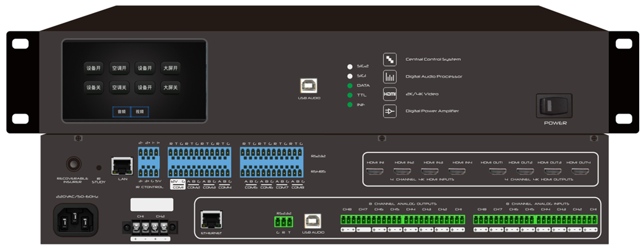The width and height of the screenshot is (644, 251).
Task: Switch to the 视频 tab
Action: pyautogui.click(x=139, y=112)
